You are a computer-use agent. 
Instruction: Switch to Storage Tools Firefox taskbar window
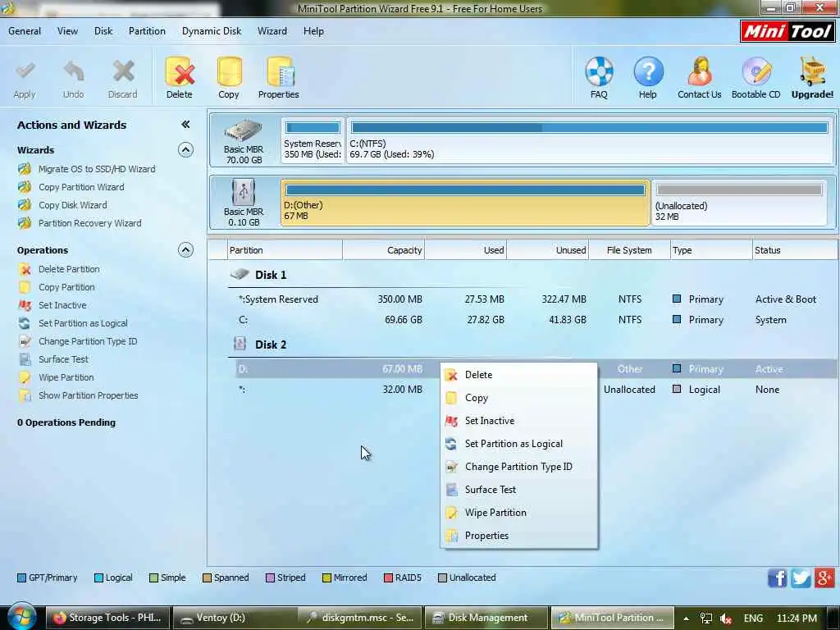[x=109, y=618]
